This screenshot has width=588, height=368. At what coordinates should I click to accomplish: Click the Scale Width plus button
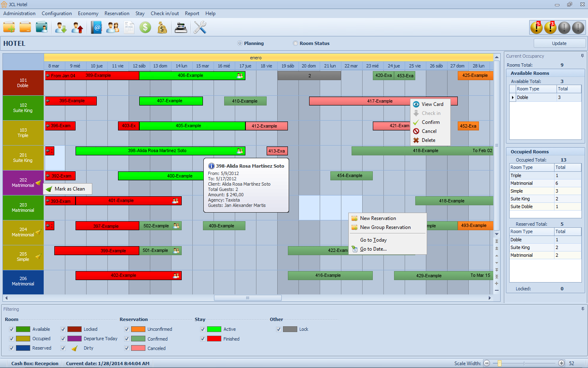[561, 363]
